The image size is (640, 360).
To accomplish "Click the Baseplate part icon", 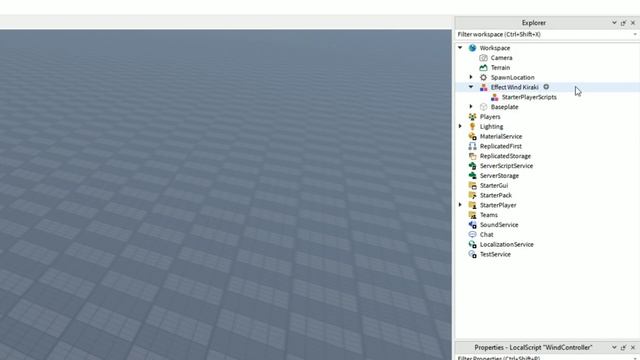I will [x=483, y=107].
